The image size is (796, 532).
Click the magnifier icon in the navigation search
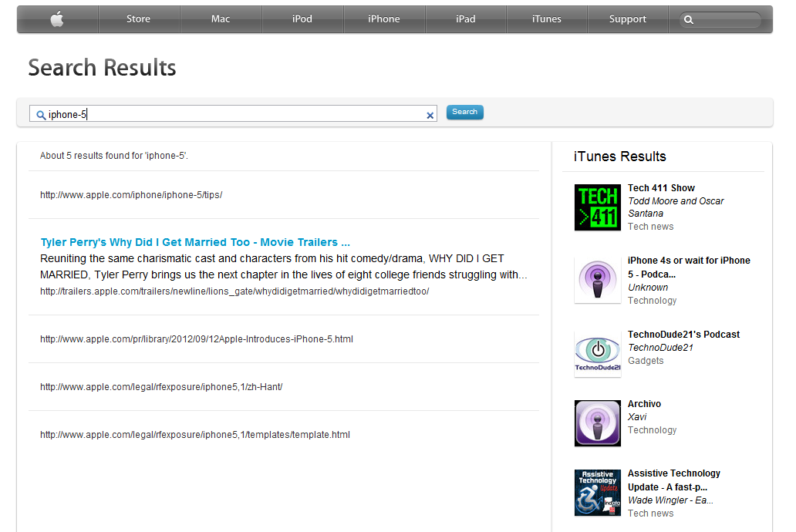(x=688, y=20)
